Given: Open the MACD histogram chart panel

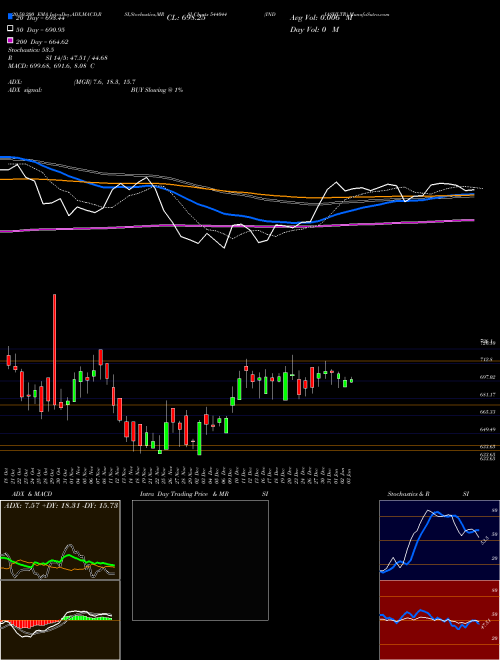Looking at the screenshot, I should click(60, 620).
